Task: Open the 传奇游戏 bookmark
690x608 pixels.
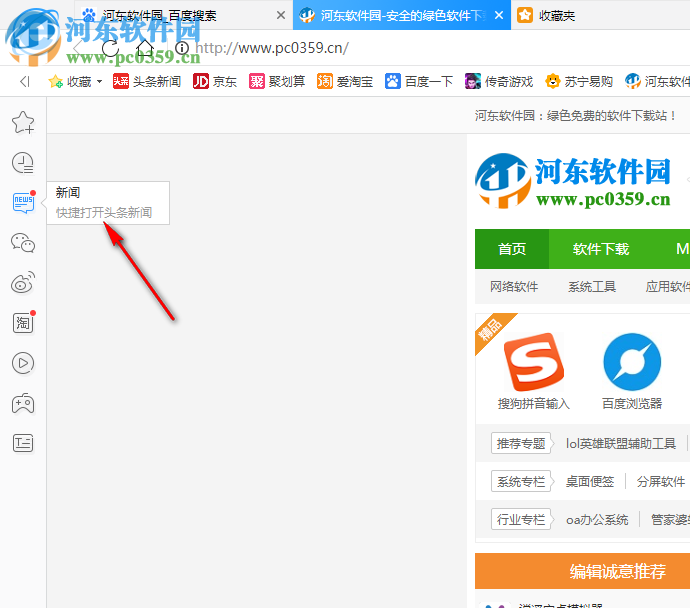Action: 499,81
